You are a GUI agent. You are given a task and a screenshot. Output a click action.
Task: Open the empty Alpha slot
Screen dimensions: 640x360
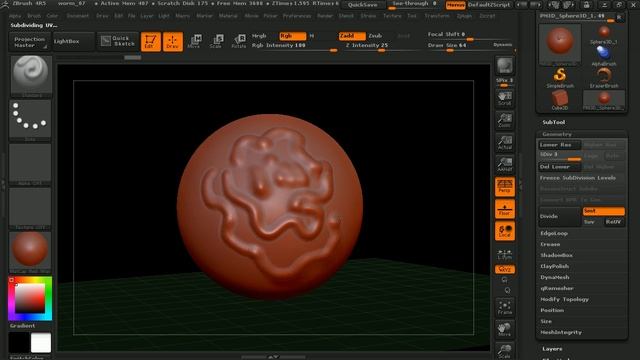[x=30, y=164]
